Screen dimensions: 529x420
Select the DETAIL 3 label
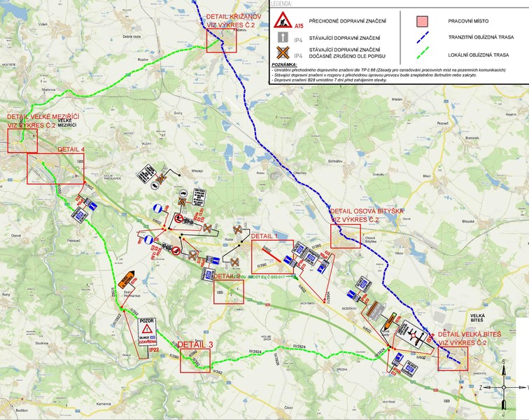click(x=195, y=345)
